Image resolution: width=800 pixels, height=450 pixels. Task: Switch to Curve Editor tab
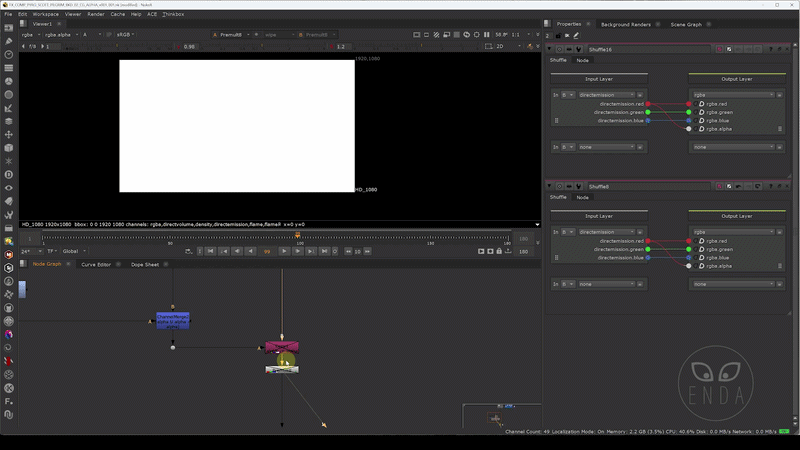click(x=96, y=265)
